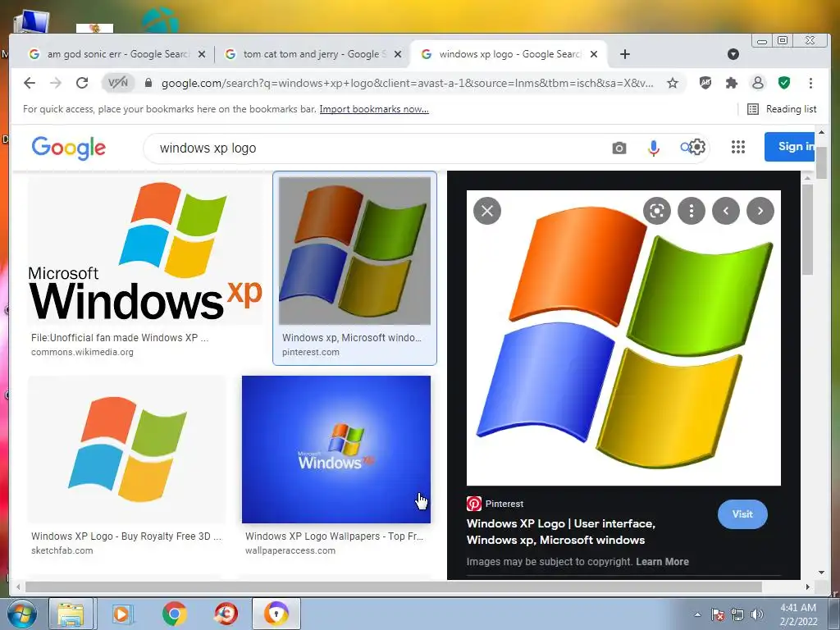Select the sketchfab.com Windows XP Logo thumbnail

127,450
